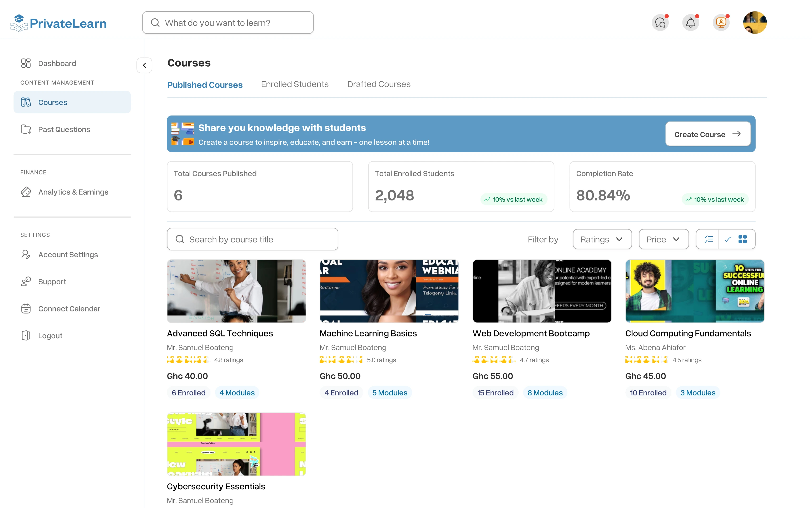Screen dimensions: 812x508
Task: Open the Past Questions sidebar item
Action: click(x=64, y=129)
